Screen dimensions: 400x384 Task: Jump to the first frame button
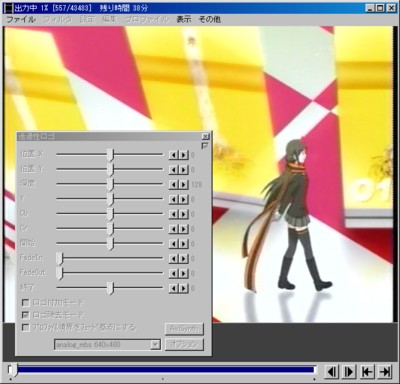(x=367, y=371)
